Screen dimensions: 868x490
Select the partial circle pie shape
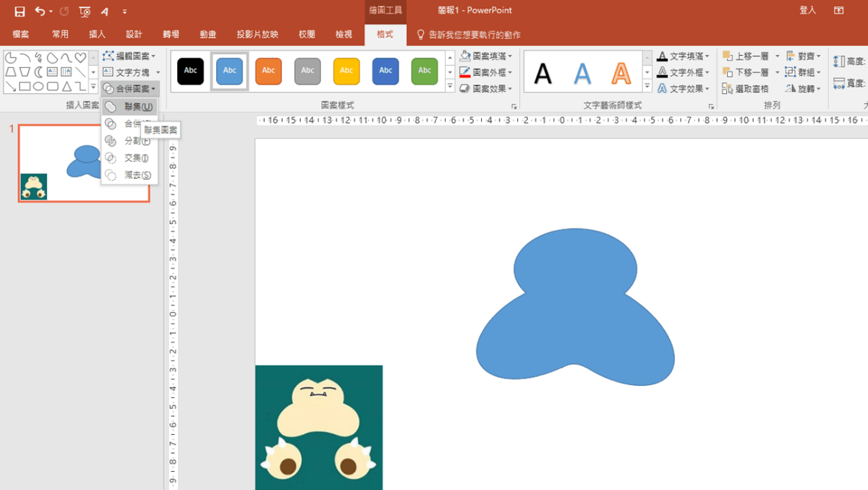click(11, 58)
